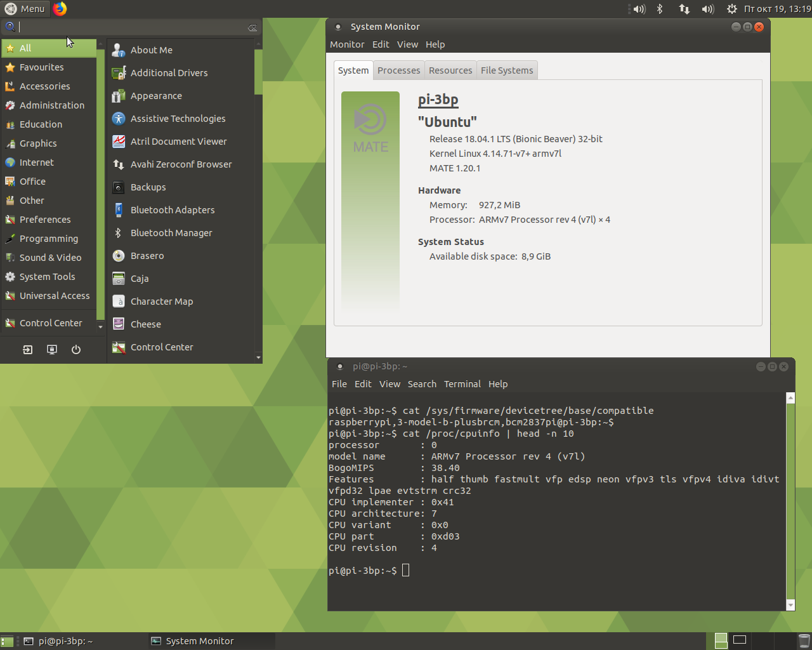The image size is (812, 650).
Task: Open the session settings gear icon in the tray
Action: click(731, 9)
